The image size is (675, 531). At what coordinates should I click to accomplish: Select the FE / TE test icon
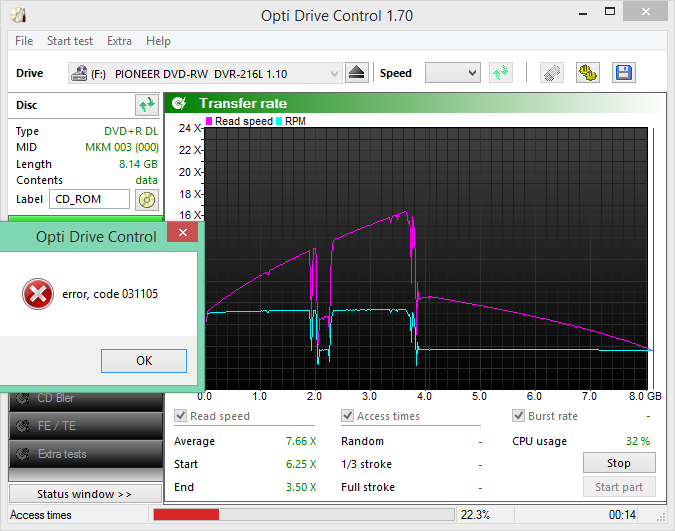pyautogui.click(x=22, y=426)
